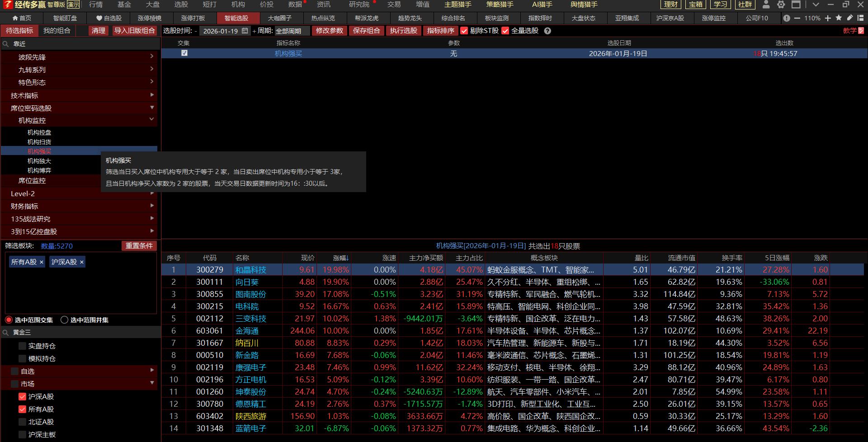Remove the 所有A股 filter tag

tap(42, 262)
